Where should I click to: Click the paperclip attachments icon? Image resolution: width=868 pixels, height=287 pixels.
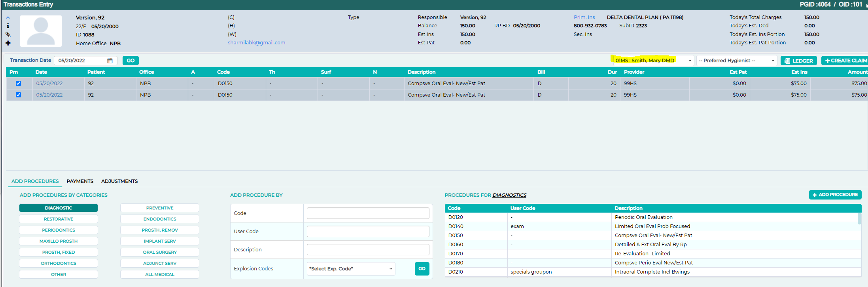pos(8,34)
